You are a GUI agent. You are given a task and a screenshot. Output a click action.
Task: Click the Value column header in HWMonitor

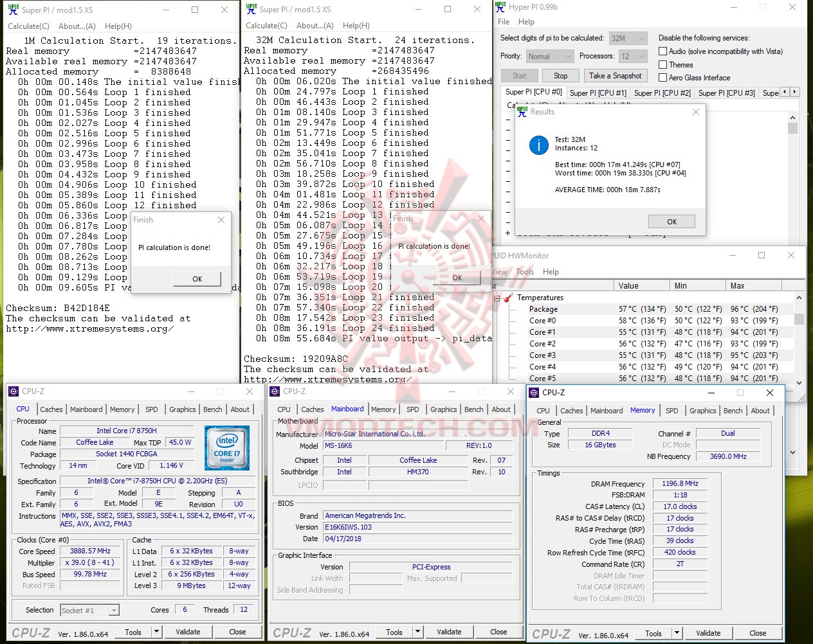tap(643, 286)
